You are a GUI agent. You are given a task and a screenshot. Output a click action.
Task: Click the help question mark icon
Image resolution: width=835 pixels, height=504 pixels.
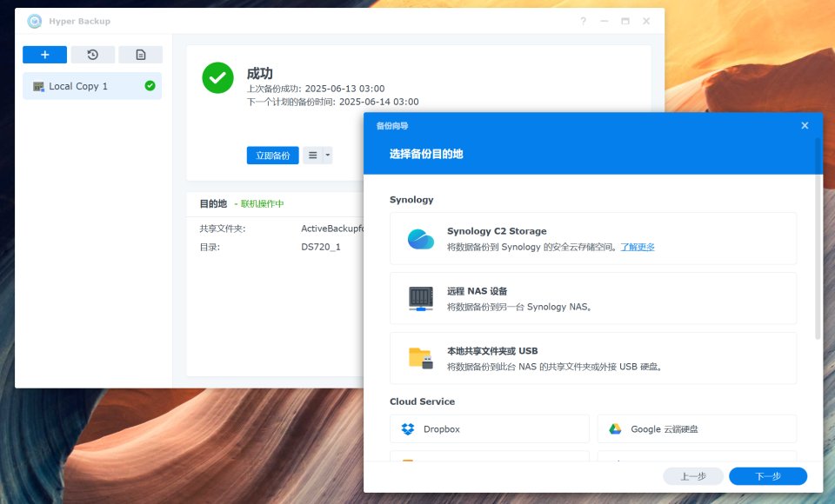(583, 21)
